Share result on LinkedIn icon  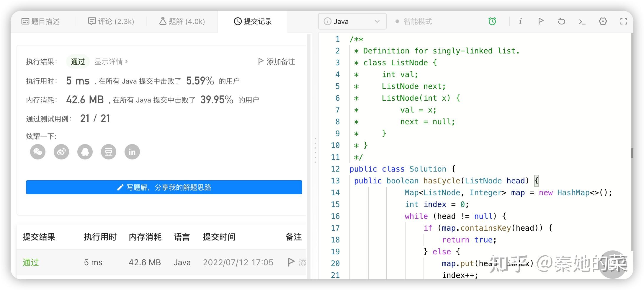click(x=132, y=152)
